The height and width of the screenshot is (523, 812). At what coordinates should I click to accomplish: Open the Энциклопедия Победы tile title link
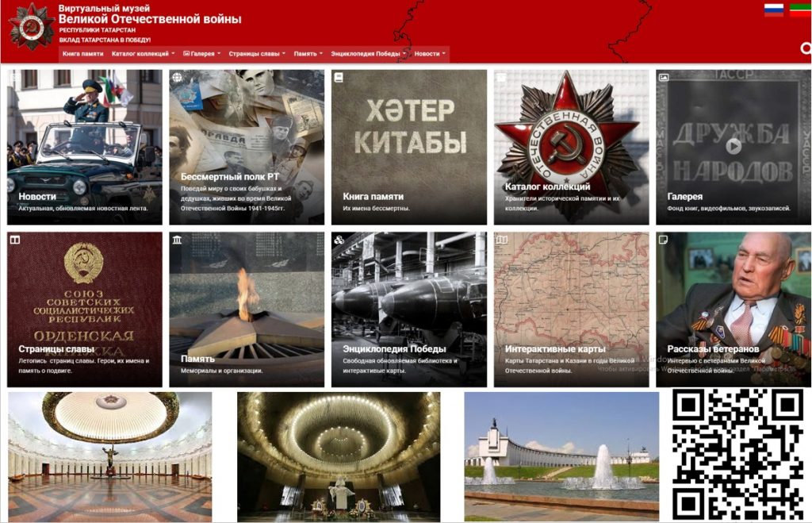coord(394,349)
